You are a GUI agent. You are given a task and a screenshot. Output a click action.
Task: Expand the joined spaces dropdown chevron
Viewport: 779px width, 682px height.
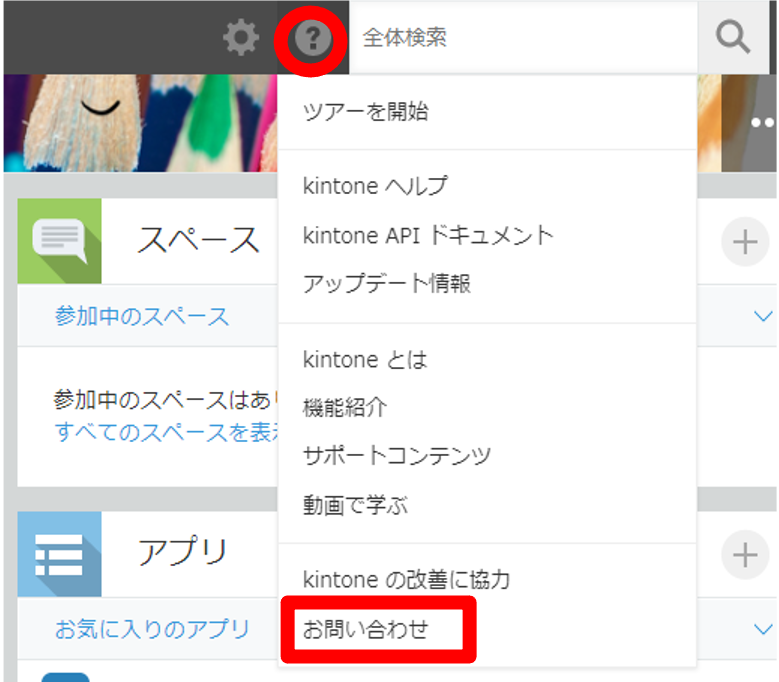coord(762,317)
